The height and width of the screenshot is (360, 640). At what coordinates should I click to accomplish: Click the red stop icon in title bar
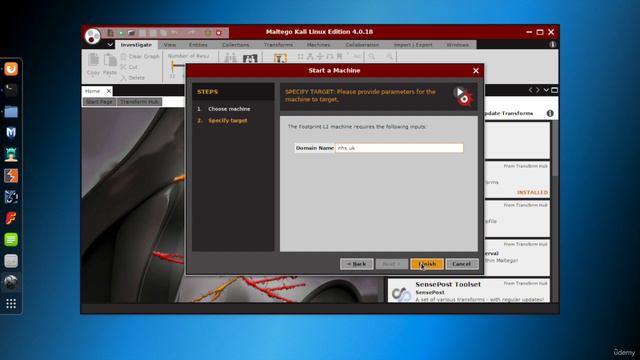(x=219, y=33)
